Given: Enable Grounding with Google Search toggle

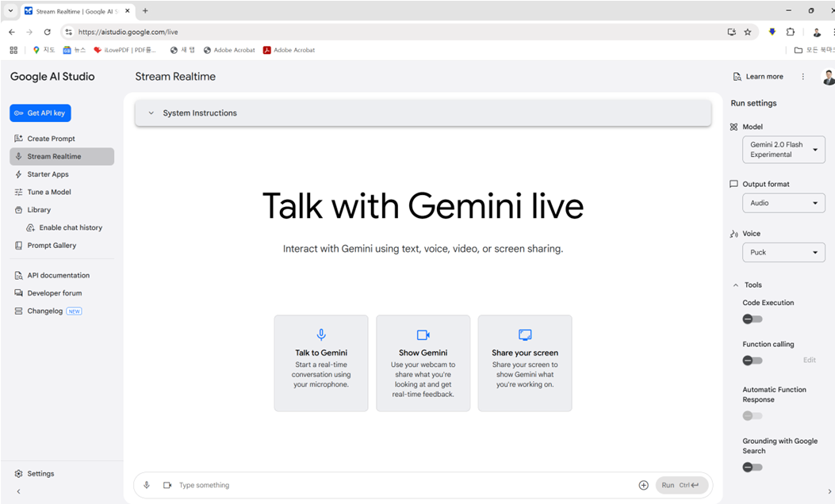Looking at the screenshot, I should click(x=752, y=468).
